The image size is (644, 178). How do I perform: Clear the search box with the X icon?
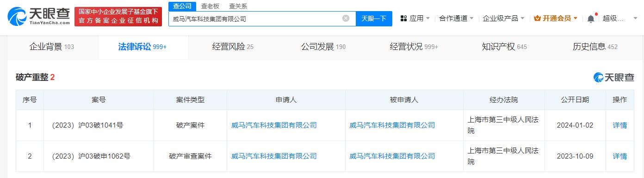click(346, 18)
